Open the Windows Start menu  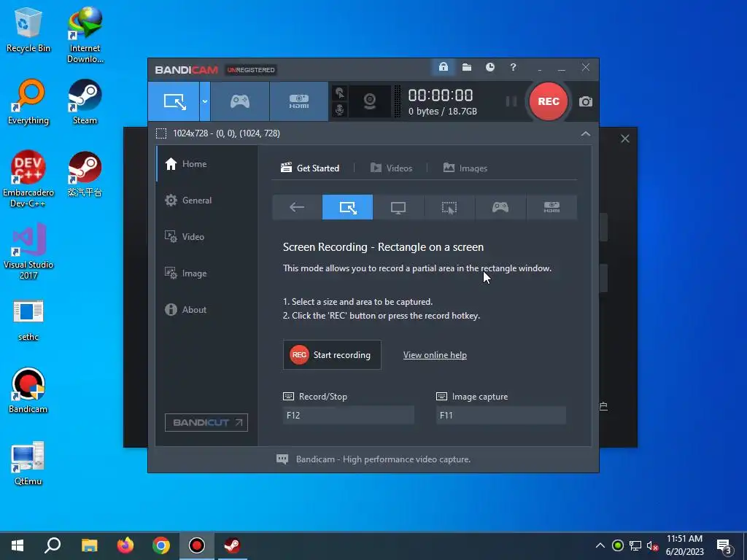[18, 545]
